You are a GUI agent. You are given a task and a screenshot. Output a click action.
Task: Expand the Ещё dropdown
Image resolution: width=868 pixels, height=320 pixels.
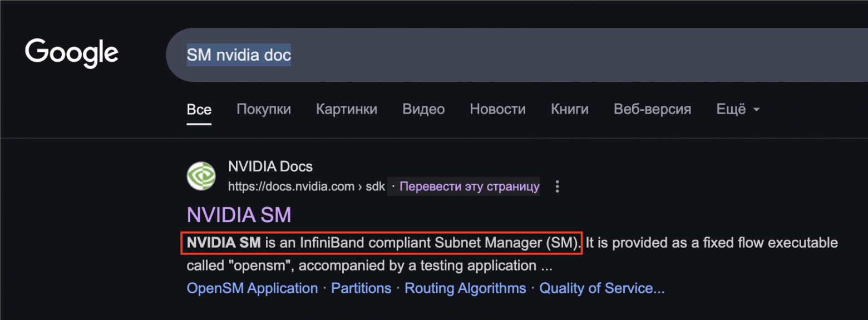(738, 110)
